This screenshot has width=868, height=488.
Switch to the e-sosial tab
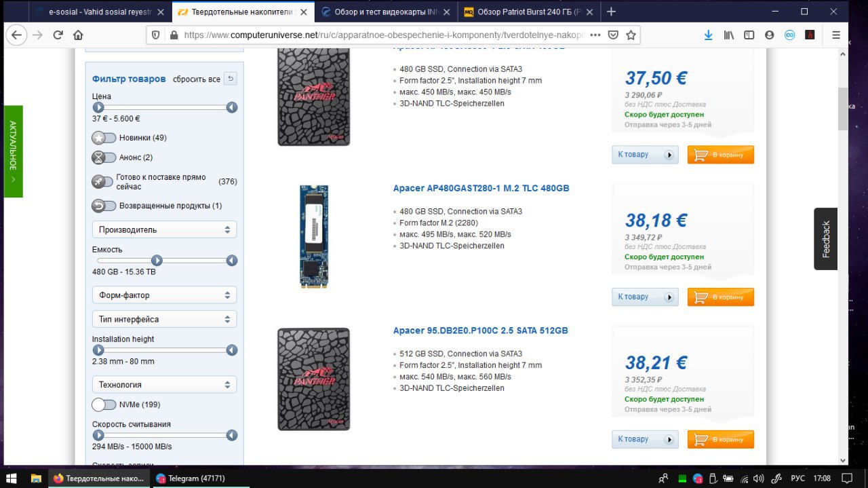[100, 12]
